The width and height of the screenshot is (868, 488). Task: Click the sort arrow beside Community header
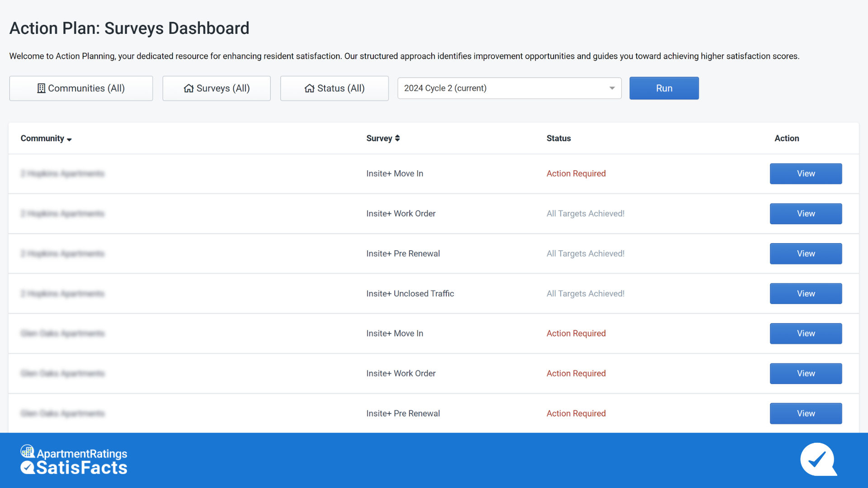(x=69, y=140)
